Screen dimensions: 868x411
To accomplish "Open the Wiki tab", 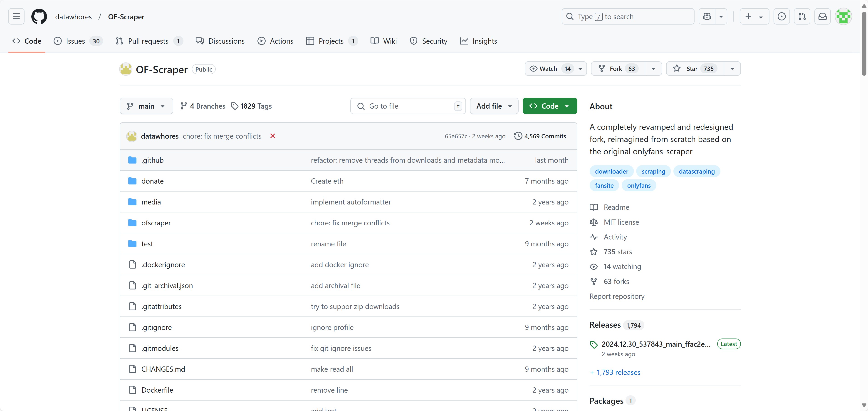I will pos(383,41).
